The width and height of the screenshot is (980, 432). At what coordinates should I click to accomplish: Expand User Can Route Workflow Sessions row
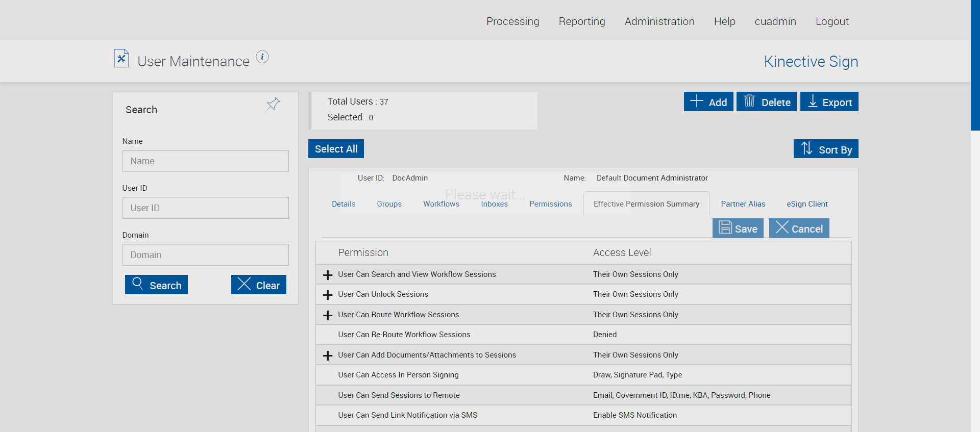tap(328, 315)
